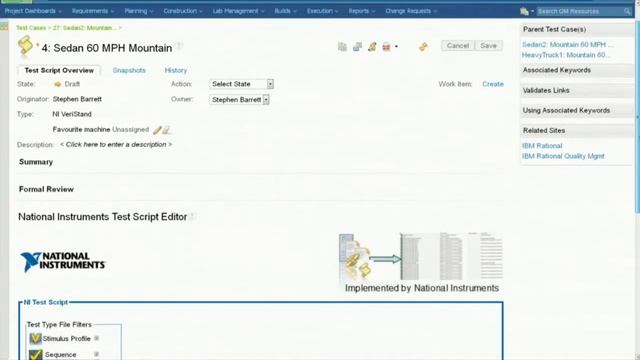Image resolution: width=640 pixels, height=360 pixels.
Task: Click the pencil icon next to Favourite machine
Action: pos(157,130)
